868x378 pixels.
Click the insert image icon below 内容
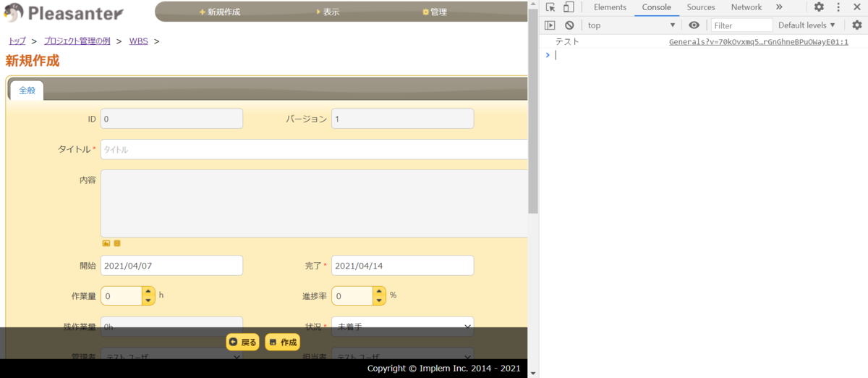pyautogui.click(x=106, y=243)
